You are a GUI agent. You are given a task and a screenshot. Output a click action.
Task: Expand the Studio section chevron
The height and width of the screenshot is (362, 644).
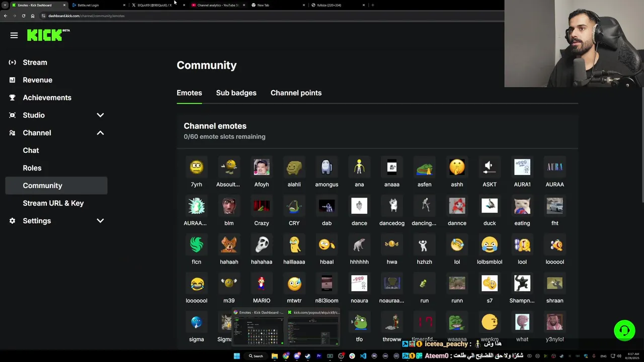pyautogui.click(x=100, y=115)
